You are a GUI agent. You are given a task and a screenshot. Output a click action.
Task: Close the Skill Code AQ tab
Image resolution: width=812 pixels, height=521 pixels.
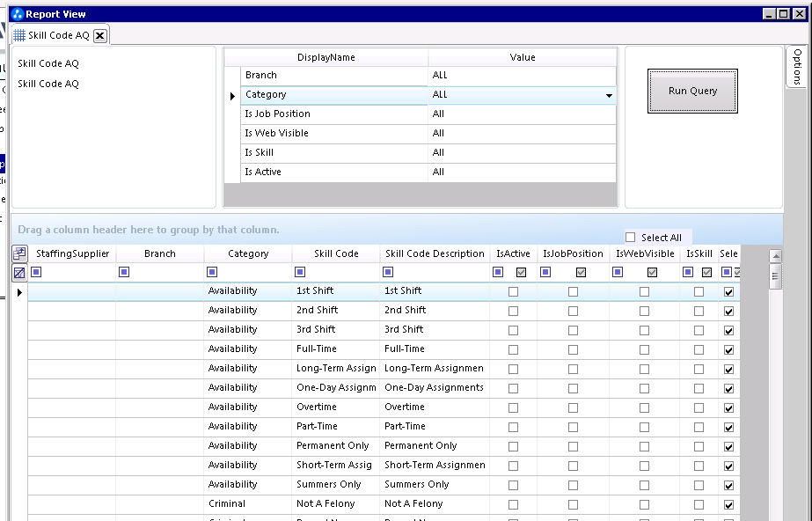[100, 35]
